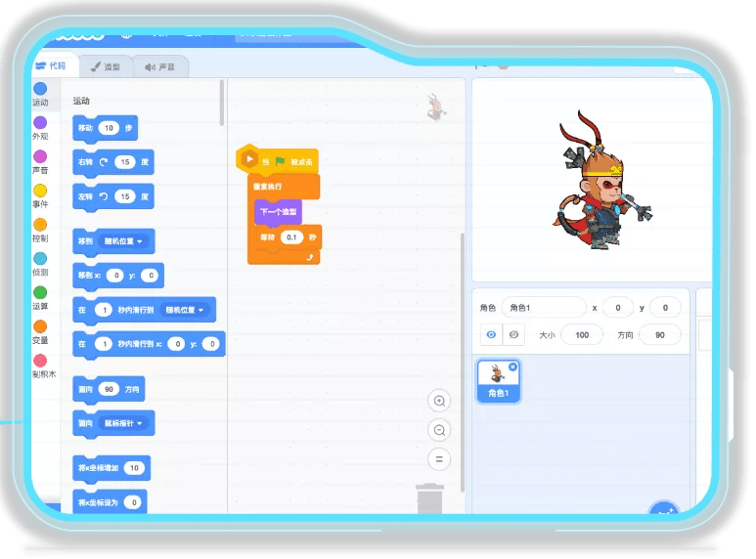Open the 造型 costumes tab
The image size is (756, 559).
pos(106,67)
